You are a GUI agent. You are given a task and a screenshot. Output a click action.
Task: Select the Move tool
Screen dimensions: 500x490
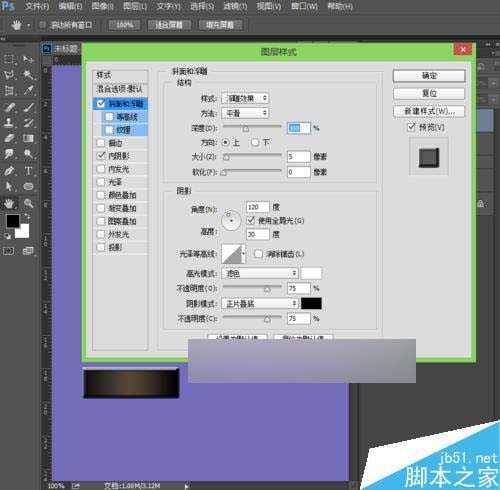(28, 59)
